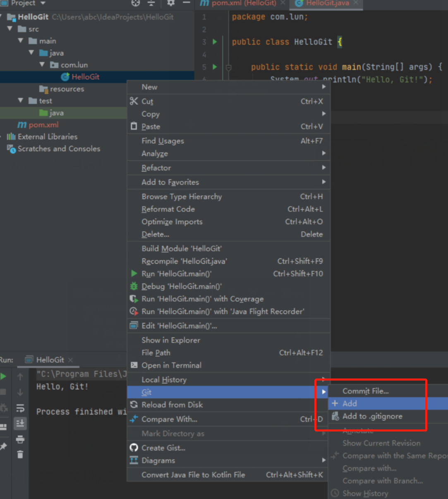Click the Java Flight Recorder run icon

click(134, 311)
